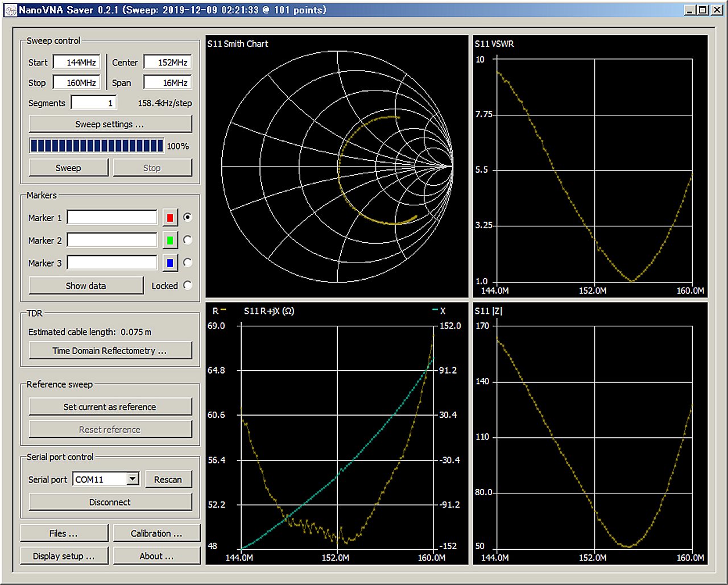Screen dimensions: 728x585
Task: Maximize the NanoVNA Saver window
Action: (x=702, y=10)
